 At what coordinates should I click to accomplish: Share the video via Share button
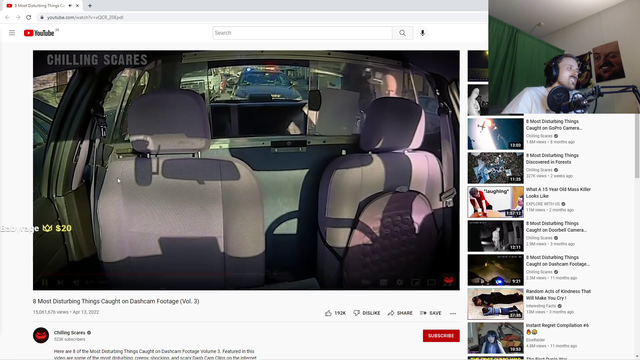[x=400, y=313]
